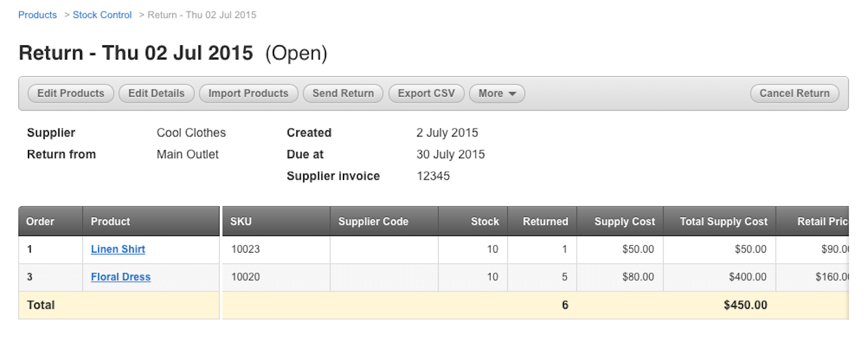Click the Supply Cost column header

(624, 222)
